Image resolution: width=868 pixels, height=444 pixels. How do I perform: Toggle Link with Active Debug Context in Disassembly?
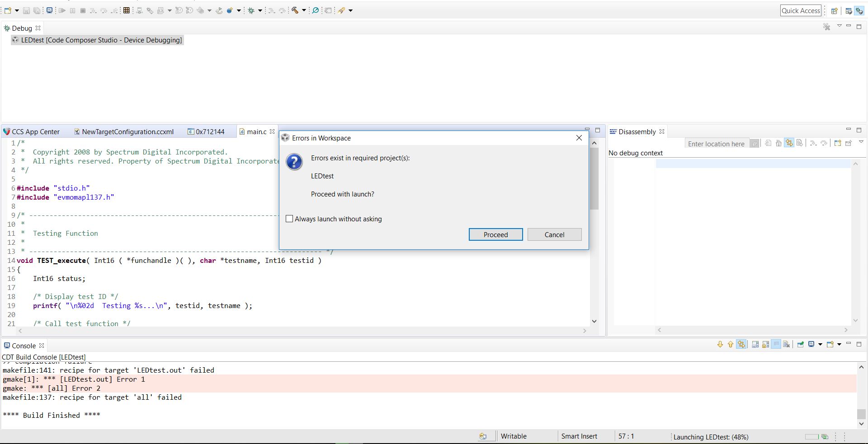[789, 143]
